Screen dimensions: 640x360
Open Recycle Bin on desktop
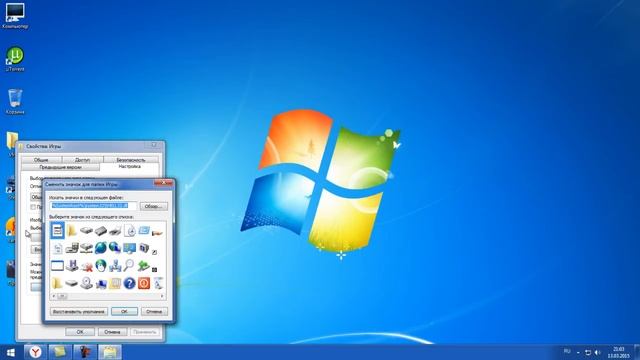pyautogui.click(x=15, y=102)
